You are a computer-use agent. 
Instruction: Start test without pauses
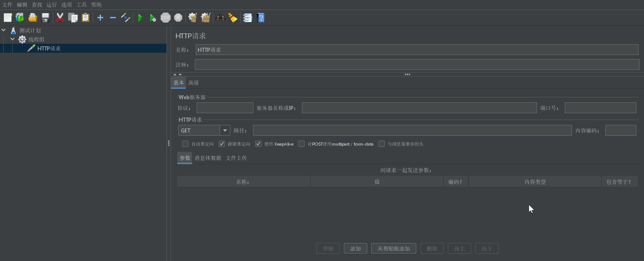click(153, 18)
